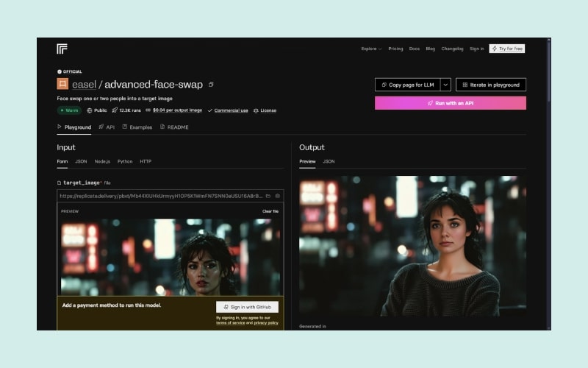This screenshot has height=368, width=588.
Task: Click the output preview image
Action: click(x=412, y=246)
